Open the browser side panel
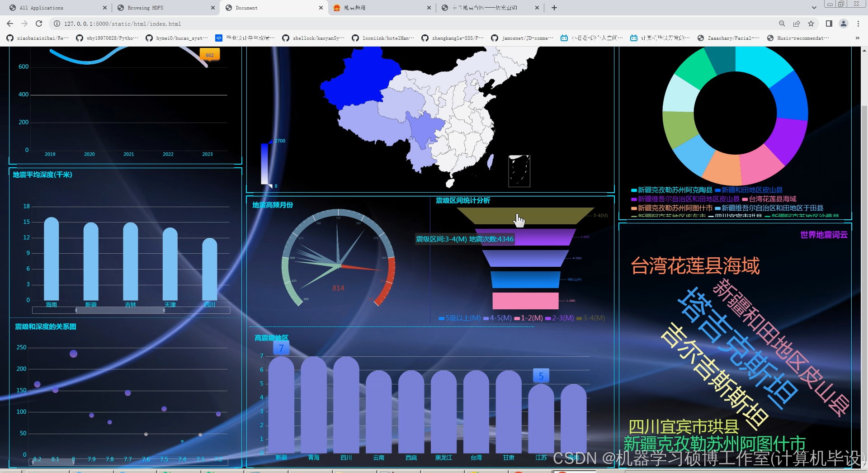The height and width of the screenshot is (473, 868). [829, 24]
